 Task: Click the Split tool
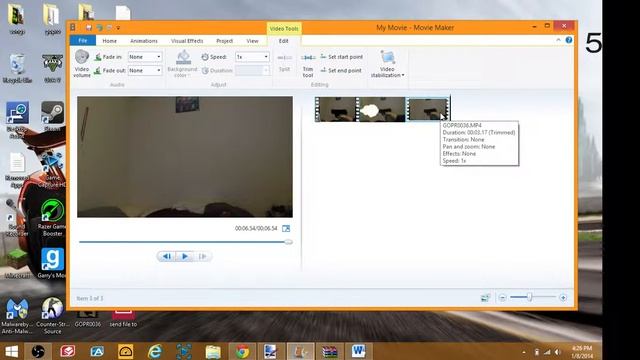tap(284, 63)
